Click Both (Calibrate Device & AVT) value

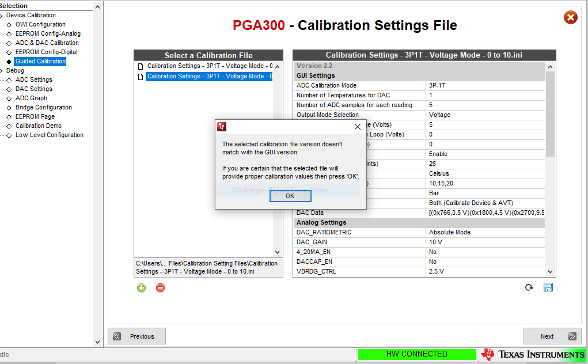coord(485,203)
